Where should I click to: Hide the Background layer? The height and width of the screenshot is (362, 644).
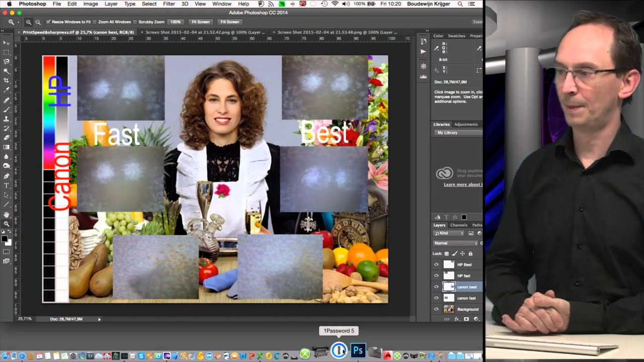coord(436,309)
